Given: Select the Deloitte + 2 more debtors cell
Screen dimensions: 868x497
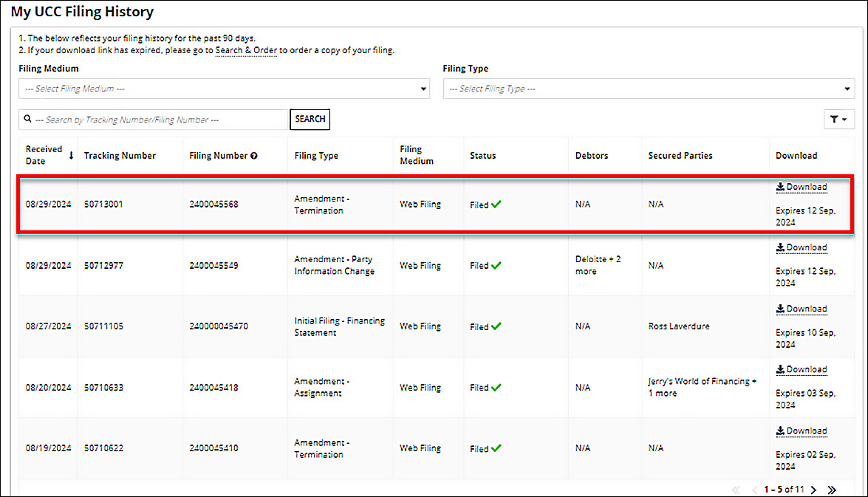Looking at the screenshot, I should tap(598, 265).
